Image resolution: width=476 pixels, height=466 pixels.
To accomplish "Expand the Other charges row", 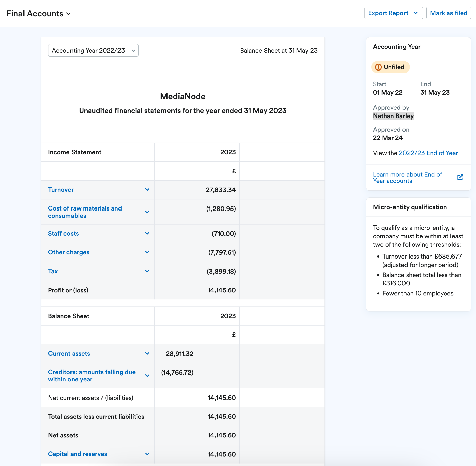I will [147, 252].
